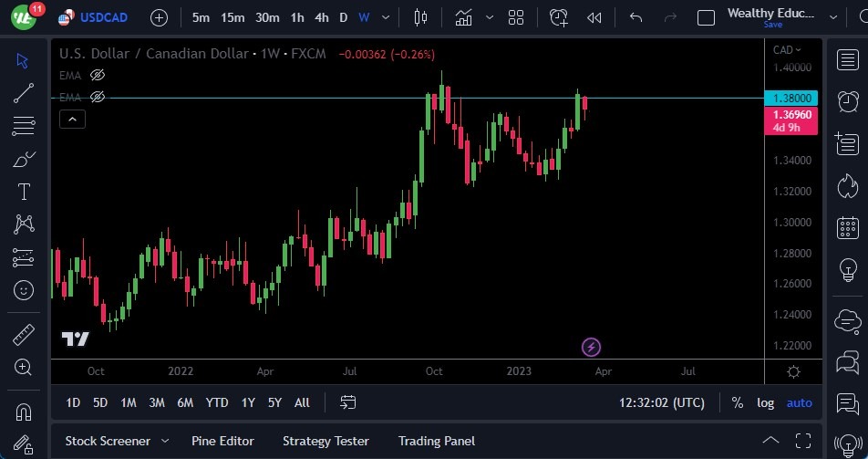The image size is (868, 459).
Task: Toggle Magnet mode
Action: (x=24, y=412)
